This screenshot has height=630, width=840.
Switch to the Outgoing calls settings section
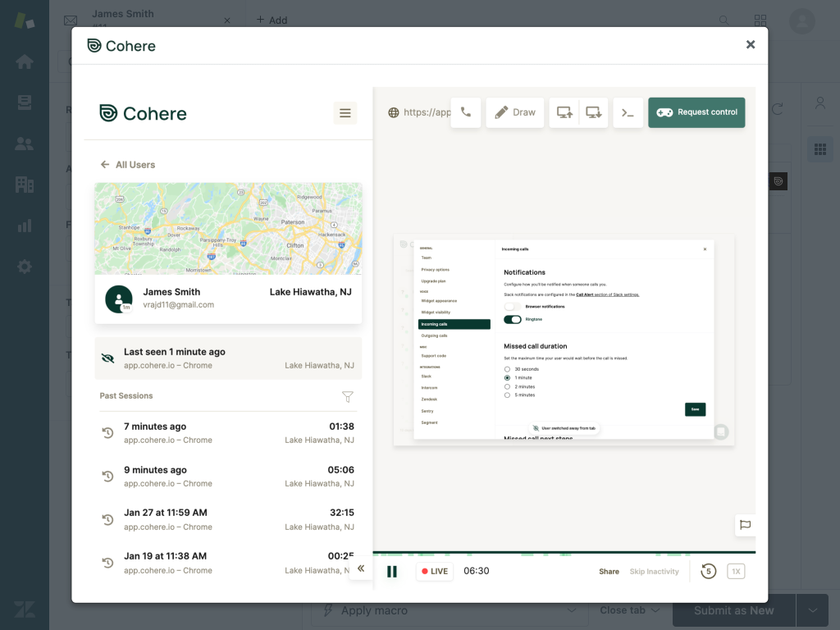(434, 336)
